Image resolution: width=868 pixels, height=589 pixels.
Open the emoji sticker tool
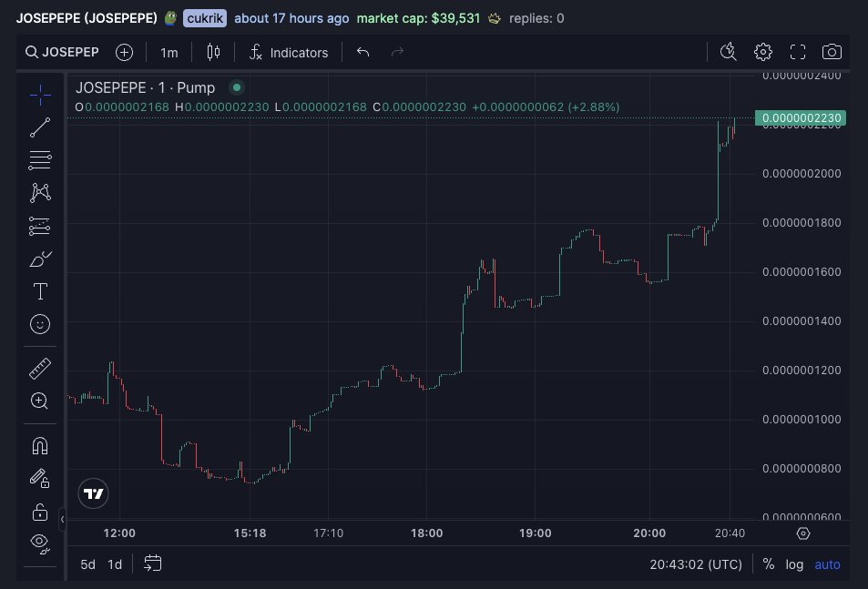click(40, 323)
